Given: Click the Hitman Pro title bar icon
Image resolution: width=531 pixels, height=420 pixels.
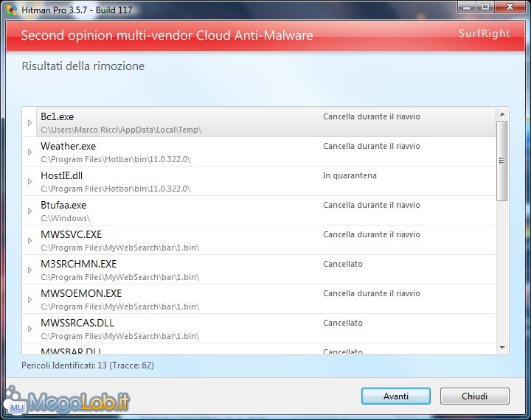Looking at the screenshot, I should pos(12,10).
